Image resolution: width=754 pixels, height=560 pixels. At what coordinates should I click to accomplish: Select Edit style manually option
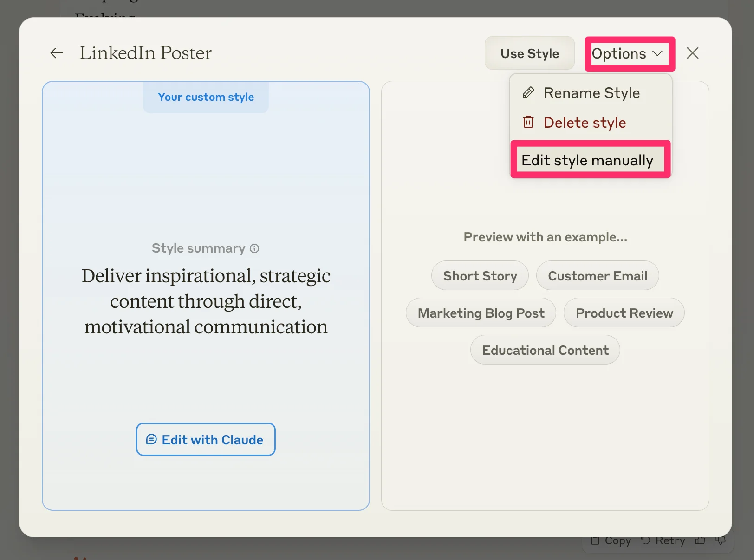tap(590, 160)
